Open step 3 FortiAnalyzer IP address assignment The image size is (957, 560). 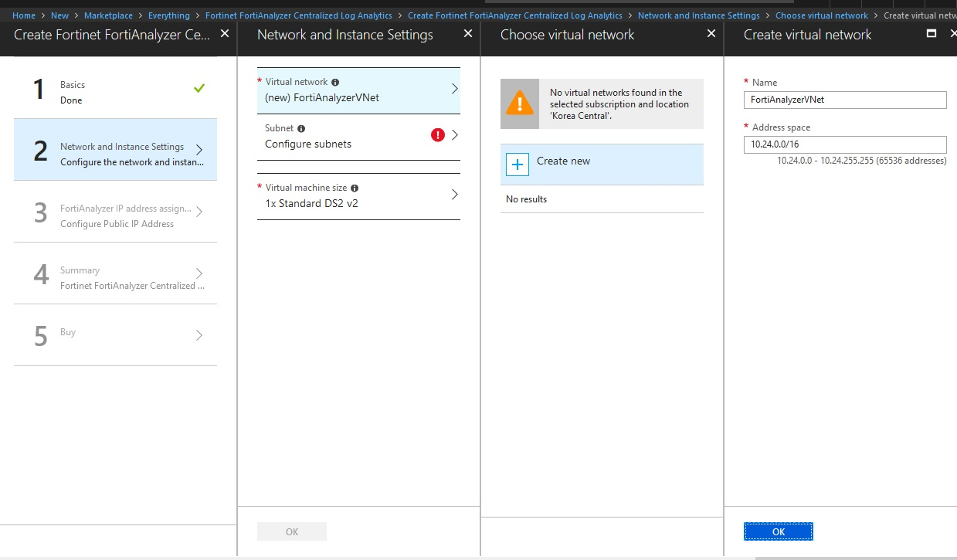pyautogui.click(x=116, y=216)
